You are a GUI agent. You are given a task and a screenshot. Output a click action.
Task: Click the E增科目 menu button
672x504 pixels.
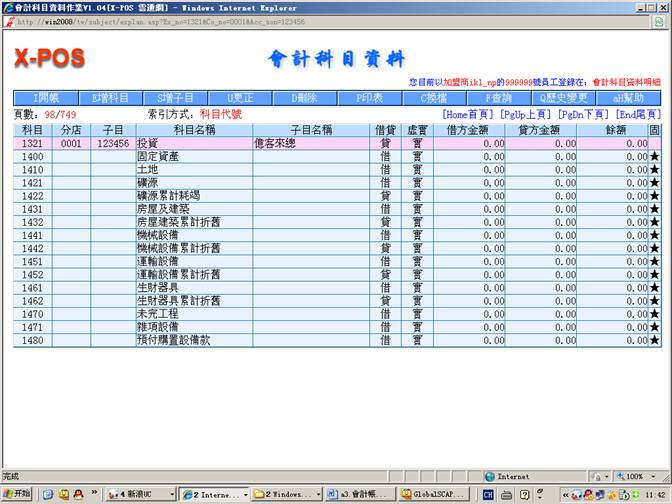110,98
